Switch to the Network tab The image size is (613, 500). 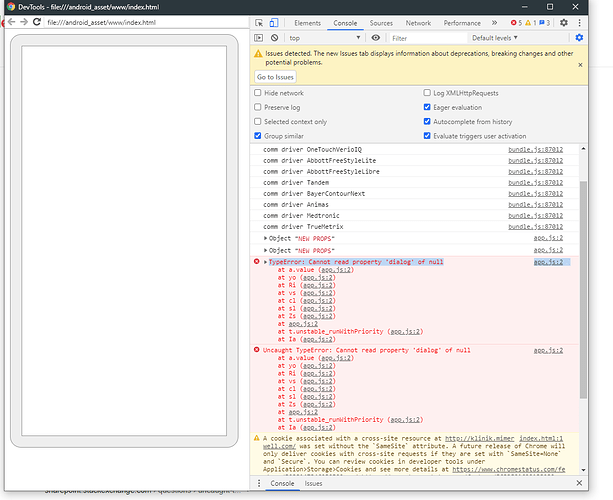pos(418,23)
